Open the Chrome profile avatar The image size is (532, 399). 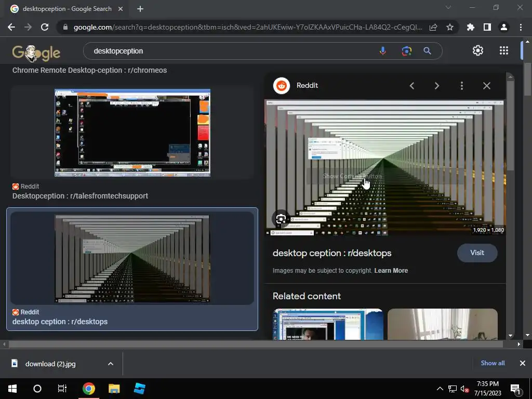(504, 27)
